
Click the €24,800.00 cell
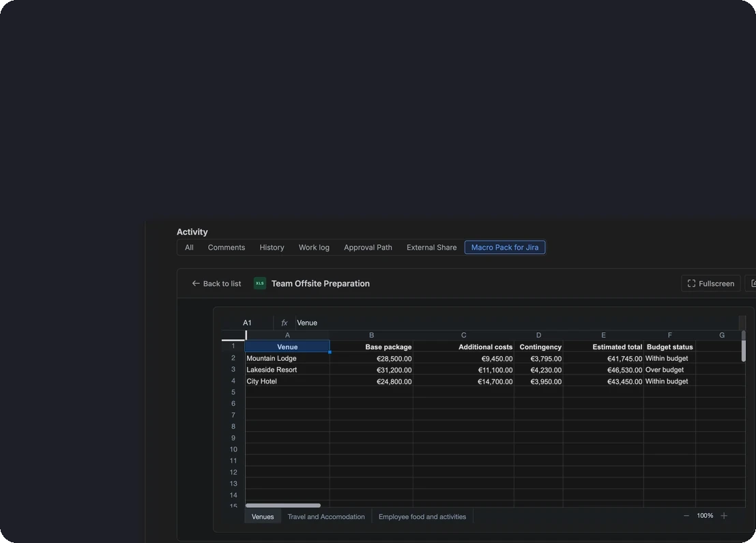[371, 381]
